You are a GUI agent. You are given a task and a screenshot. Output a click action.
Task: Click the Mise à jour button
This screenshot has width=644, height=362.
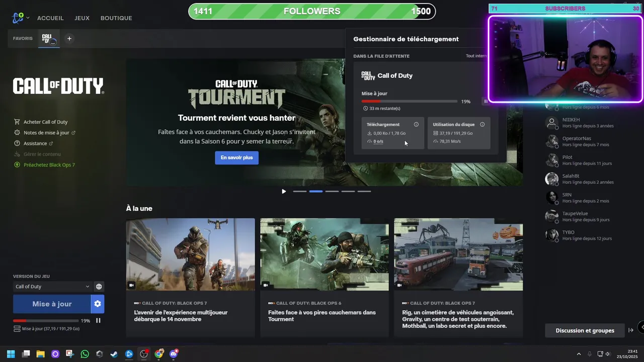pos(52,304)
